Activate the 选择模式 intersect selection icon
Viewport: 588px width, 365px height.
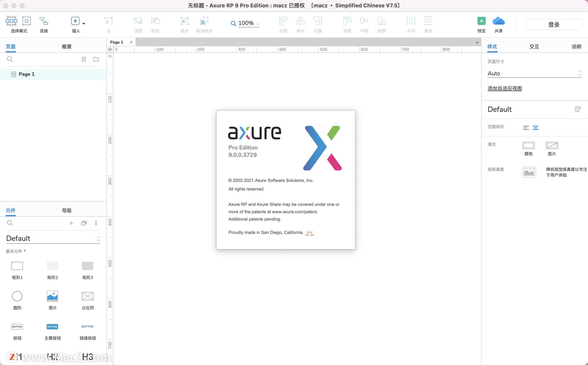click(11, 21)
